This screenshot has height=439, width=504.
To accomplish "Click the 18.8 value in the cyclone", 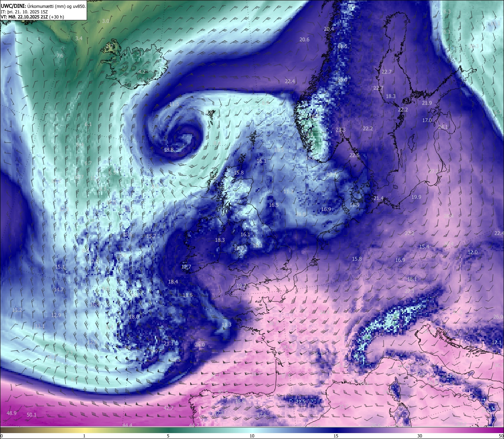I will click(x=169, y=150).
